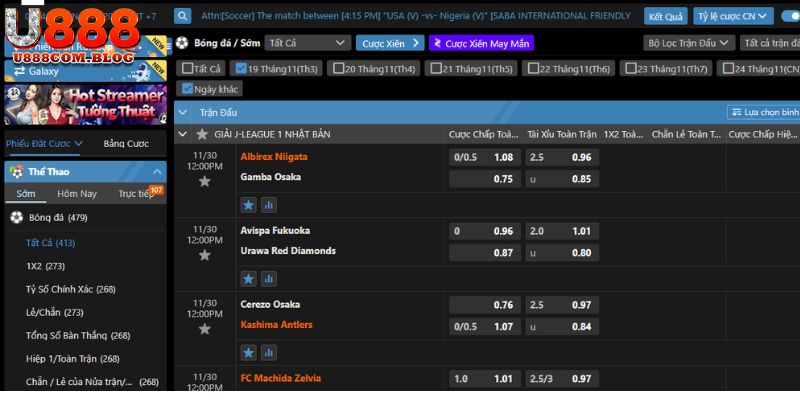
Task: Click the Albirex Niigata team name
Action: pyautogui.click(x=274, y=157)
